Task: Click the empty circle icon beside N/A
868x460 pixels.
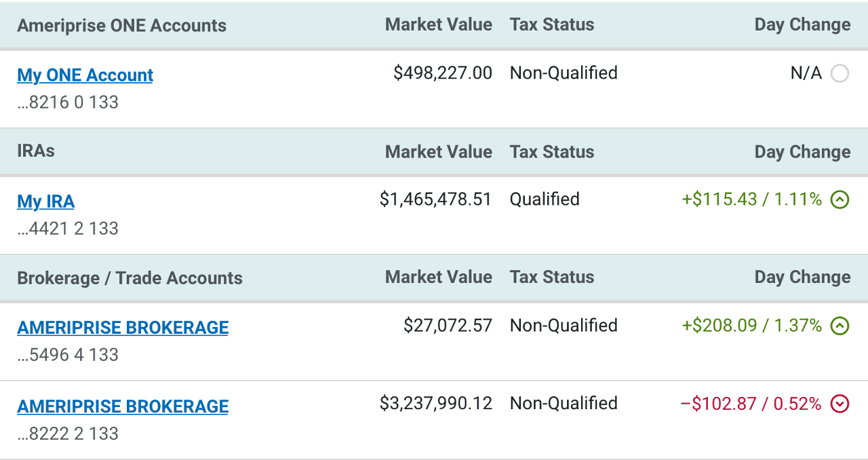Action: pos(840,73)
